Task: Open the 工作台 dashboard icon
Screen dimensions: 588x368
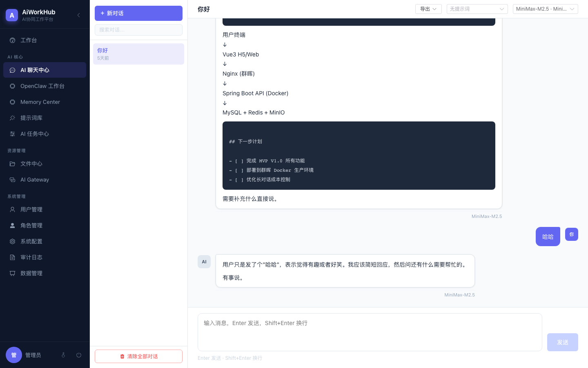Action: pos(12,40)
